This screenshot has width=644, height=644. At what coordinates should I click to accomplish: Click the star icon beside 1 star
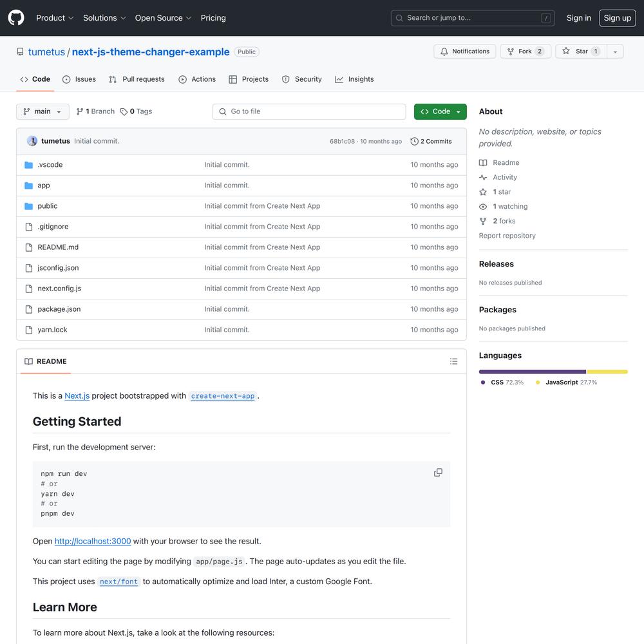click(483, 192)
